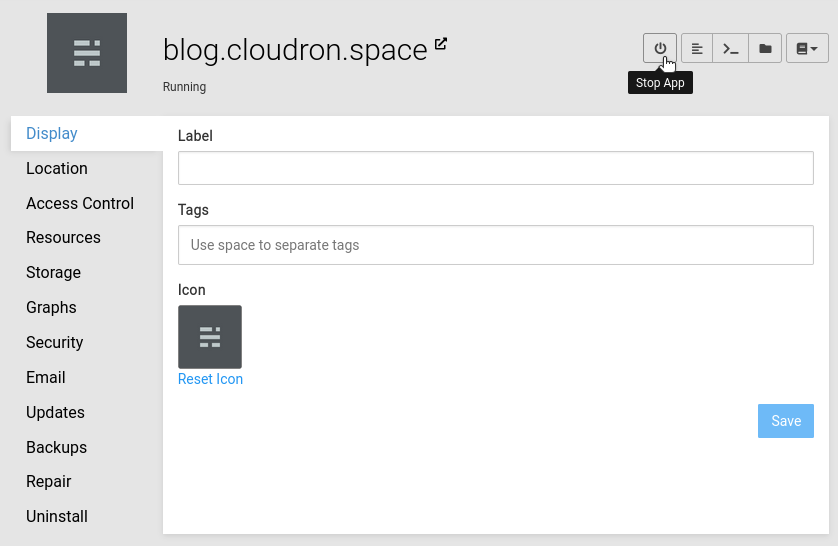This screenshot has width=838, height=546.
Task: Open blog.cloudron.space external link icon
Action: click(x=441, y=44)
